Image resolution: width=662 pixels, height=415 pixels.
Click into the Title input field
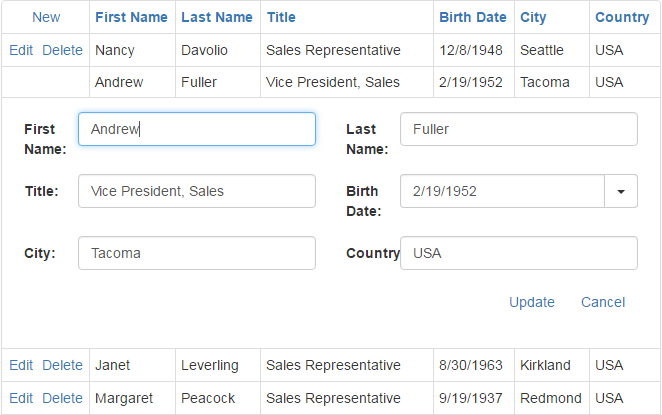[x=197, y=191]
